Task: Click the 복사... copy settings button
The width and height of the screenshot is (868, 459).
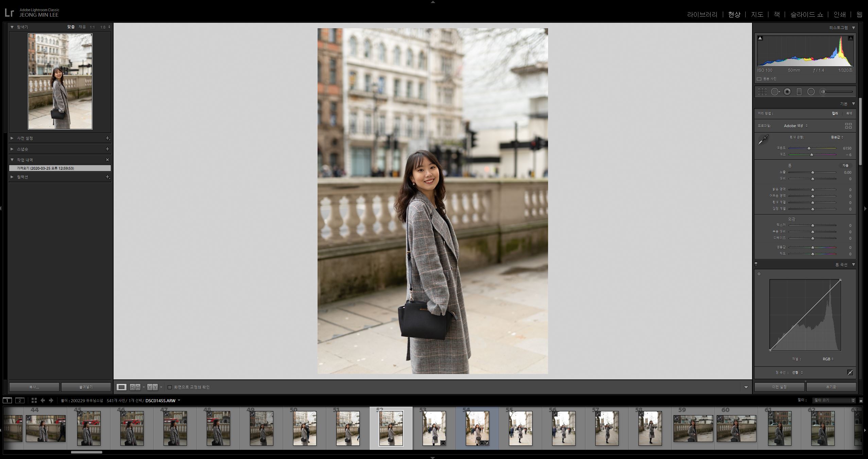Action: [x=34, y=387]
